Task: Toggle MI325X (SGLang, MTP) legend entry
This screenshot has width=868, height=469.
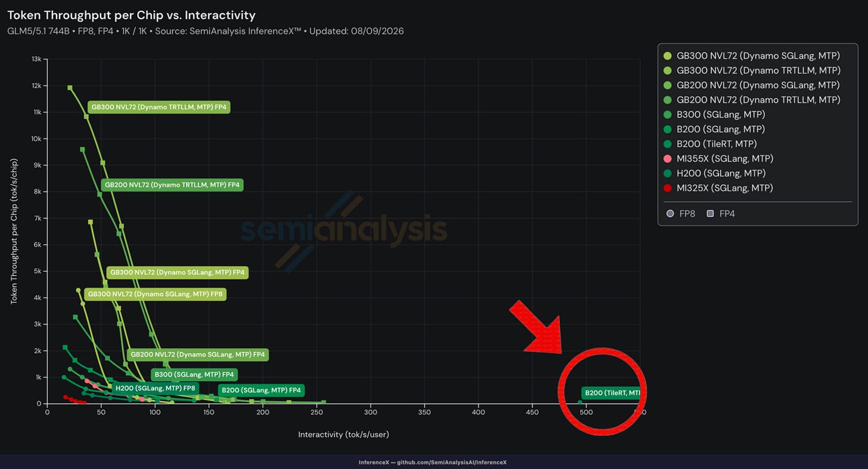Action: click(718, 188)
